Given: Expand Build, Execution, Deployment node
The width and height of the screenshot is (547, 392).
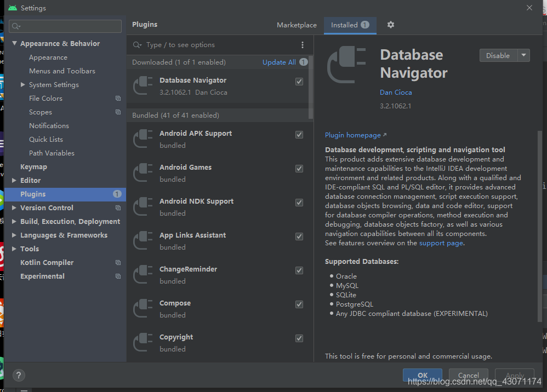Looking at the screenshot, I should [x=14, y=221].
